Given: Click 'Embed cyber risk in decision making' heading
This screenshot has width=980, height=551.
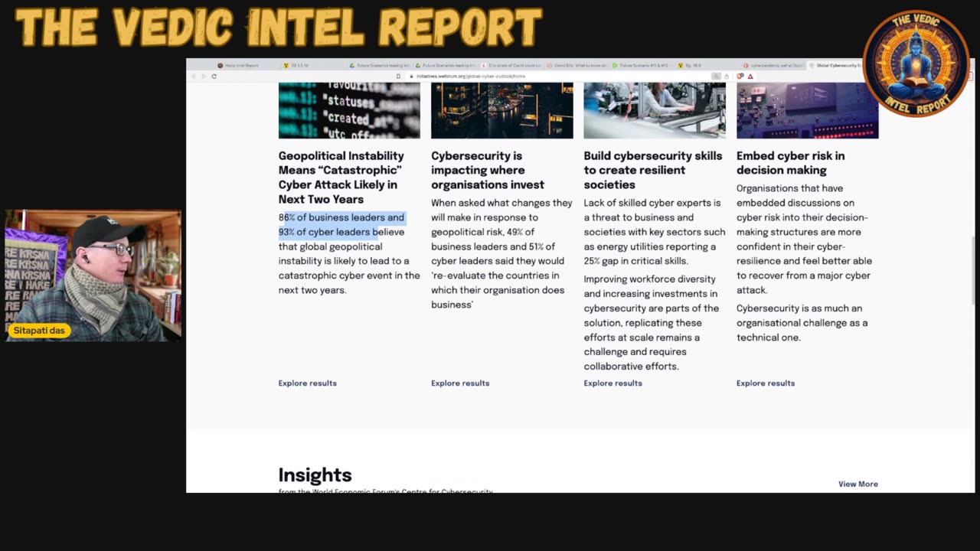Looking at the screenshot, I should pyautogui.click(x=791, y=163).
